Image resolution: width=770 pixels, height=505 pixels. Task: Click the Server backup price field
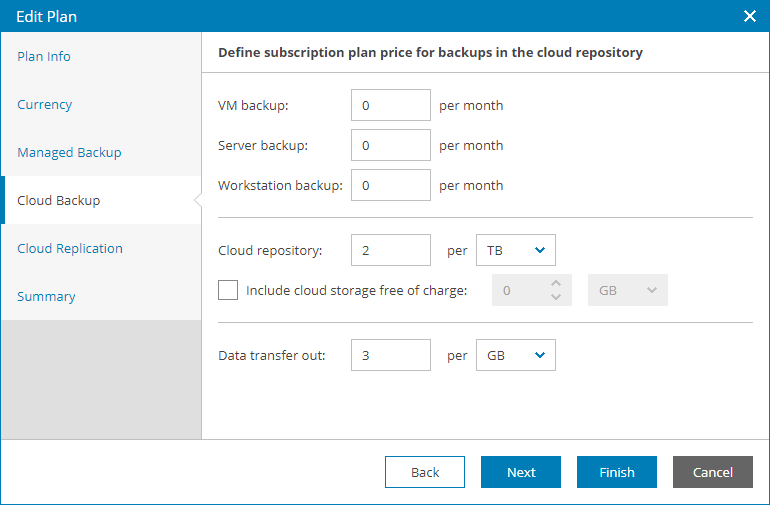[x=391, y=145]
